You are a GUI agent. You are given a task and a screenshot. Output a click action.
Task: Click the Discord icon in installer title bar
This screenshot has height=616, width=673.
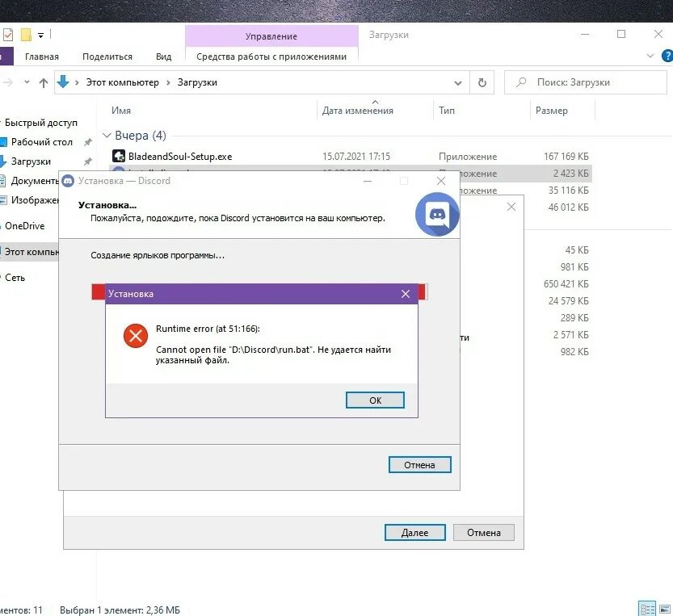click(68, 181)
